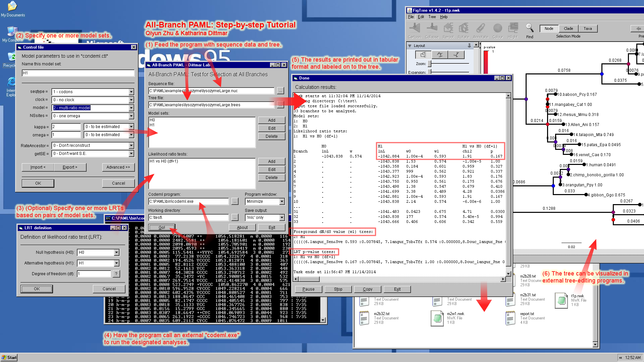Collapse the Layout panel triangle

point(410,46)
